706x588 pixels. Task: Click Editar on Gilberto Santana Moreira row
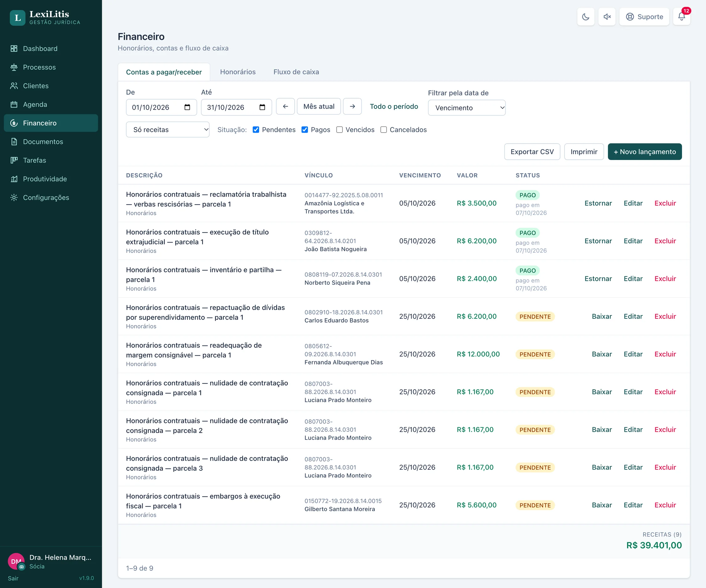pos(633,505)
